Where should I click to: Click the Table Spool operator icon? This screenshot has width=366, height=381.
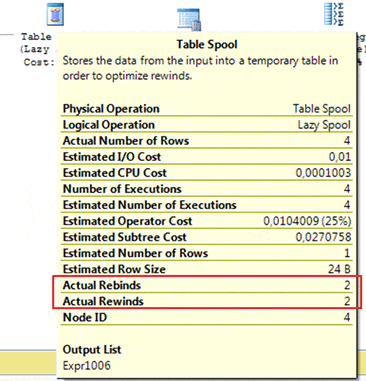click(55, 14)
